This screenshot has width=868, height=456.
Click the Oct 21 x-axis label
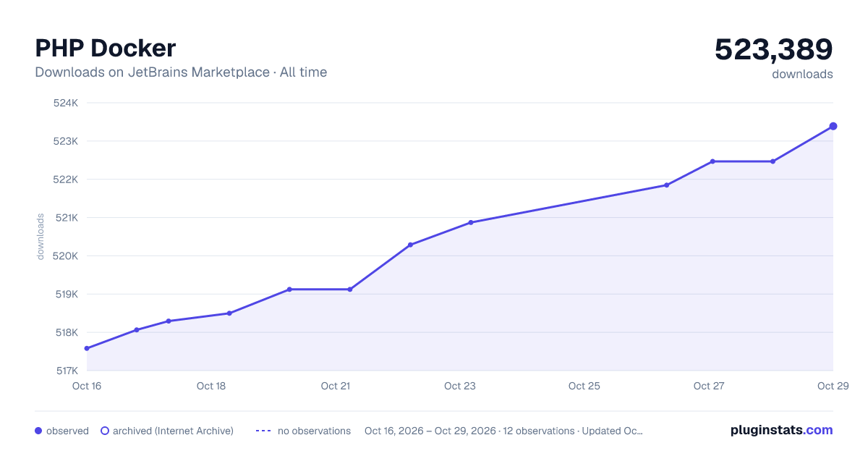pos(336,386)
